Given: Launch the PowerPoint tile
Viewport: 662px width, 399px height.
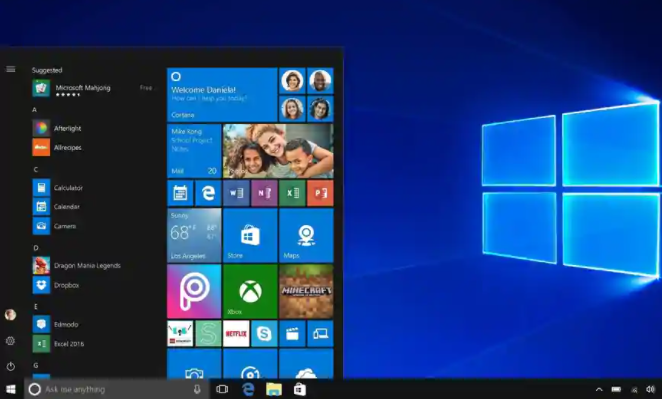Looking at the screenshot, I should (x=320, y=193).
